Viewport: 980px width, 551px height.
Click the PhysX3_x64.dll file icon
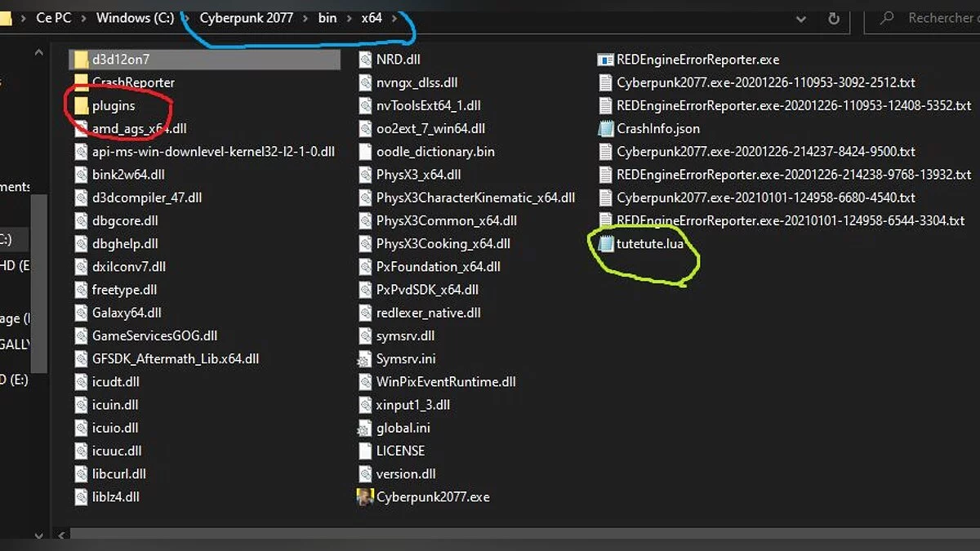[x=364, y=175]
